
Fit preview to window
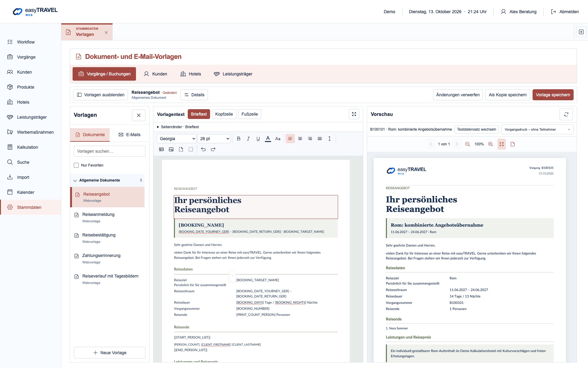[x=502, y=144]
